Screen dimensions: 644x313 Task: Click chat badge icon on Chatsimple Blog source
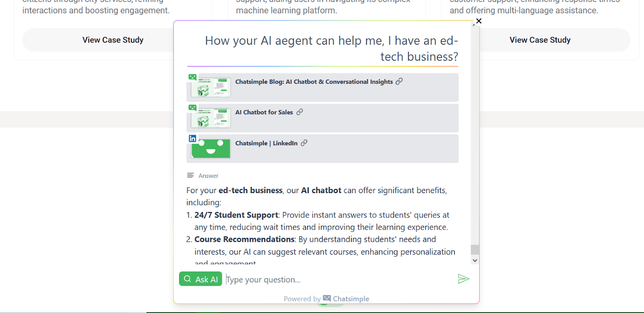point(192,77)
